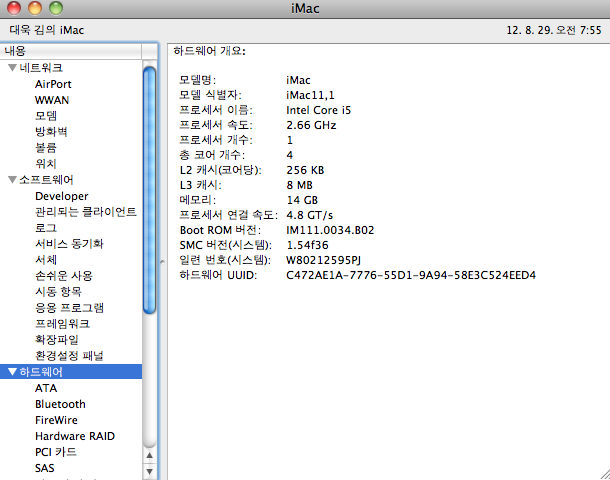610x480 pixels.
Task: Click the yellow minimize window button
Action: click(33, 9)
